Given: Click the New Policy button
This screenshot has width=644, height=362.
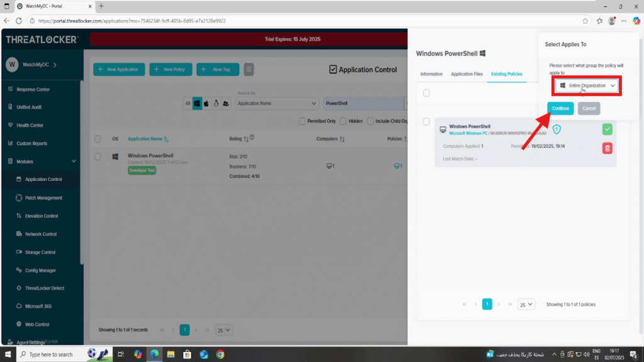Looking at the screenshot, I should (170, 69).
